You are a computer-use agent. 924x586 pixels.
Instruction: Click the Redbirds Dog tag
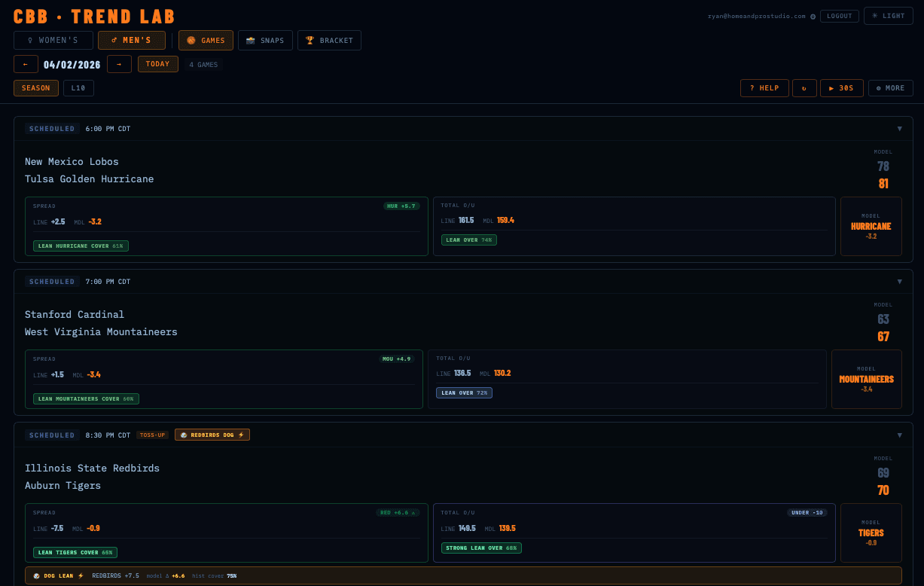coord(212,435)
